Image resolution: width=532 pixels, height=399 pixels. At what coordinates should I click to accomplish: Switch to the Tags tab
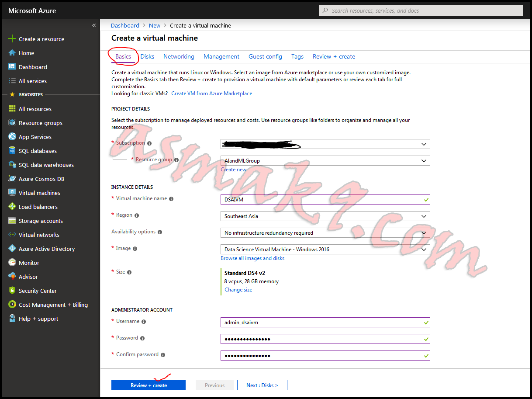click(297, 56)
